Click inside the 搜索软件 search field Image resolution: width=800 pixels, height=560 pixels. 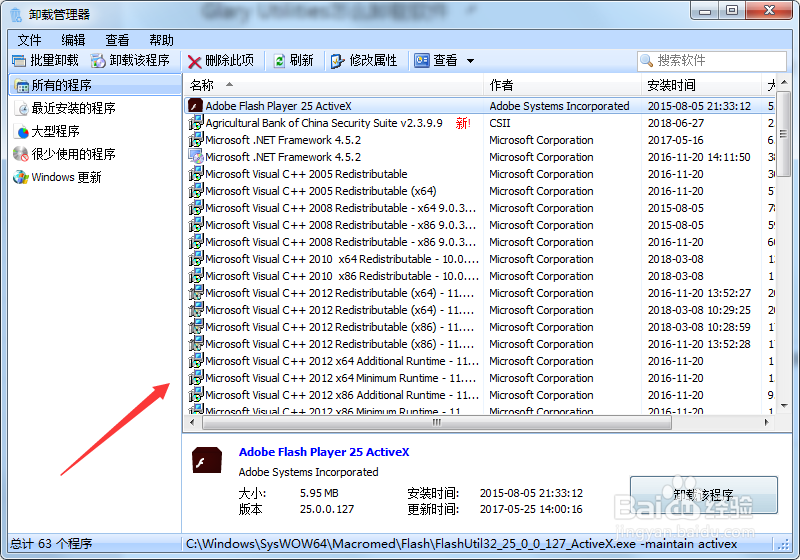point(712,61)
